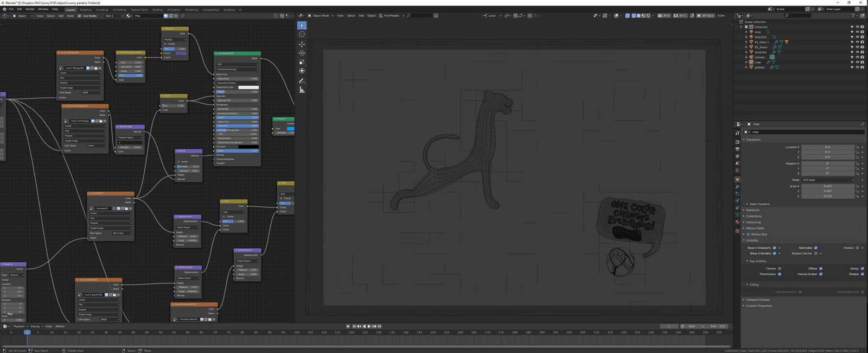
Task: Open the rotation Mode XYZ Euler dropdown
Action: pyautogui.click(x=828, y=180)
